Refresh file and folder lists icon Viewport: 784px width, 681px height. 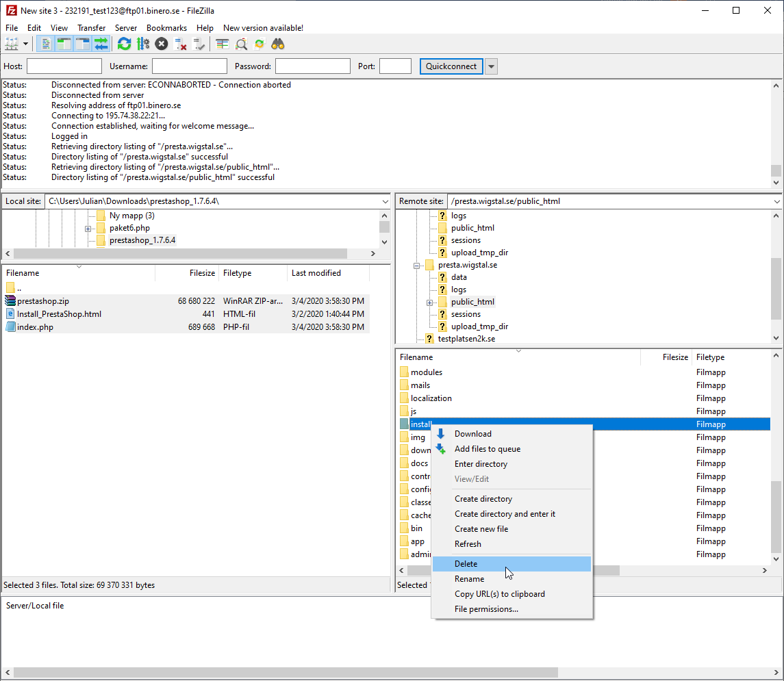pyautogui.click(x=124, y=44)
